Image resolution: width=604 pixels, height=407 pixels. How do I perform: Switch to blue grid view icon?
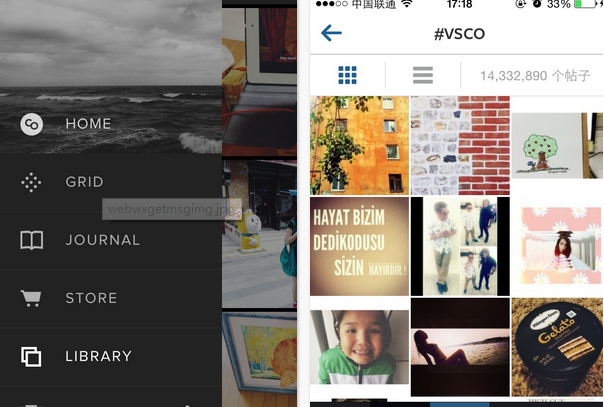point(347,75)
